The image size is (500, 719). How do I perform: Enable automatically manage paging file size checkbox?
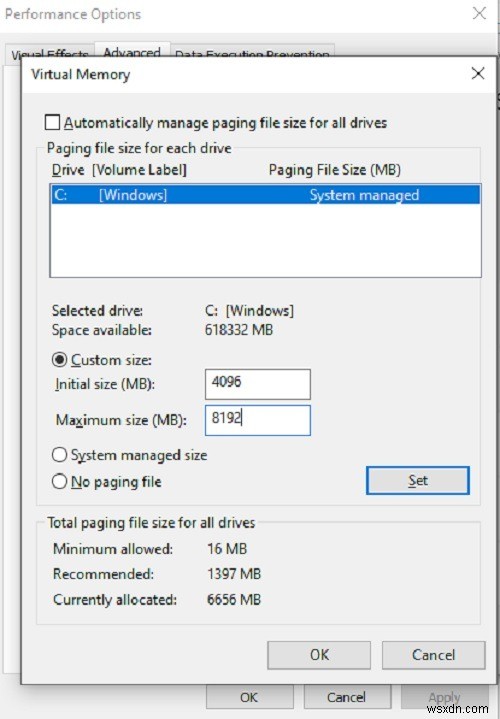[52, 122]
